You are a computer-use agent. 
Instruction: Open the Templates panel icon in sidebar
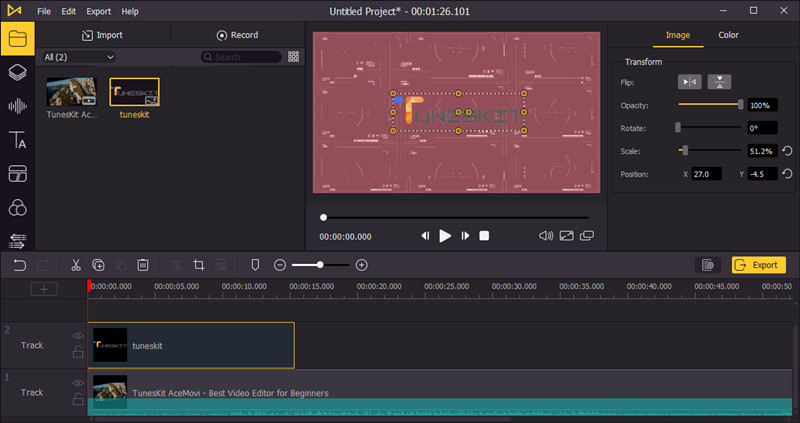(x=17, y=174)
